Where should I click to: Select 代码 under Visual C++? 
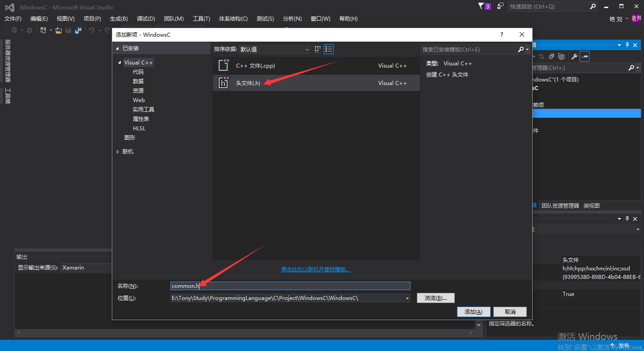[x=138, y=72]
